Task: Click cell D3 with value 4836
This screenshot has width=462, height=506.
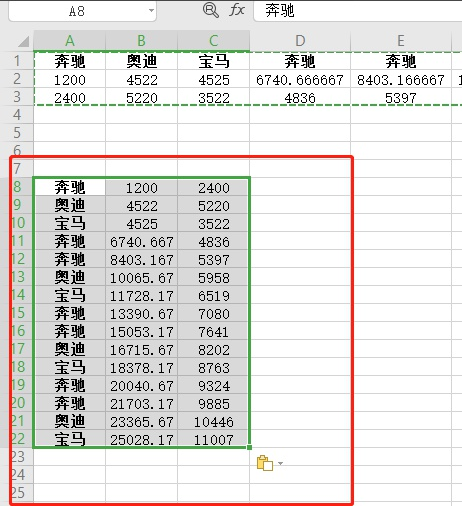Action: tap(300, 97)
